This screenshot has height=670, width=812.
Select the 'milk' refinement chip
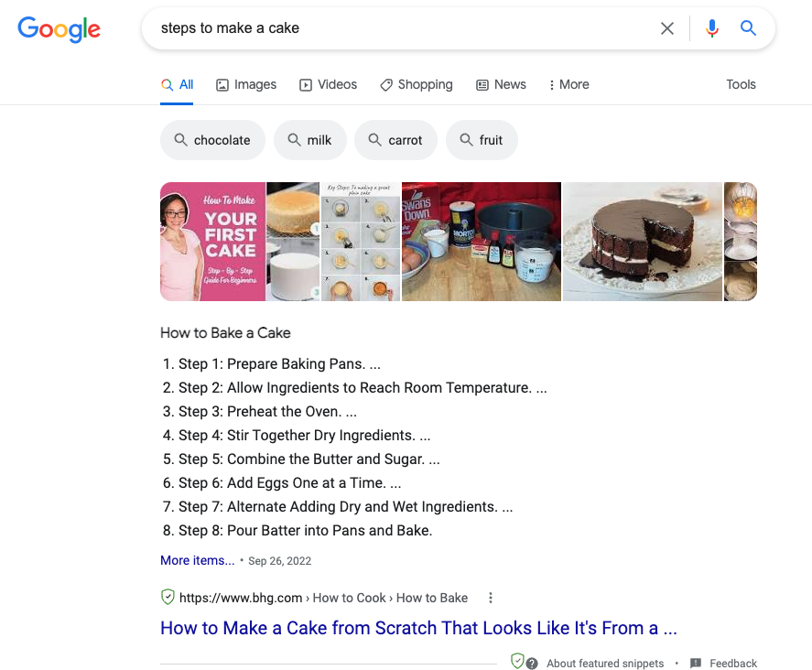click(x=309, y=139)
